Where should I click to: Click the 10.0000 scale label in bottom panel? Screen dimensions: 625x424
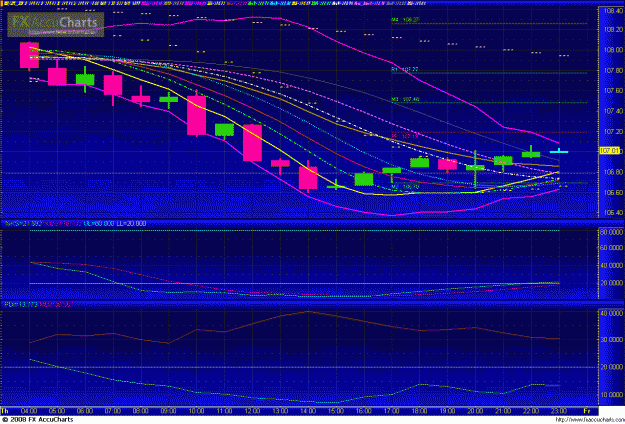point(611,395)
